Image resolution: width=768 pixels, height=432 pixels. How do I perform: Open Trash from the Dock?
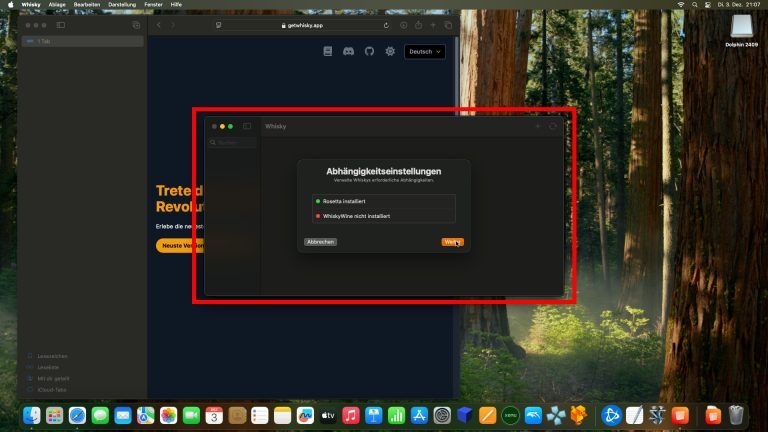736,415
